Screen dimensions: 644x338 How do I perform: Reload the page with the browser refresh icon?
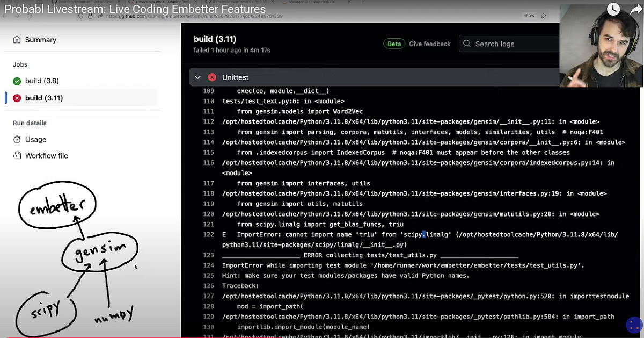tap(30, 16)
